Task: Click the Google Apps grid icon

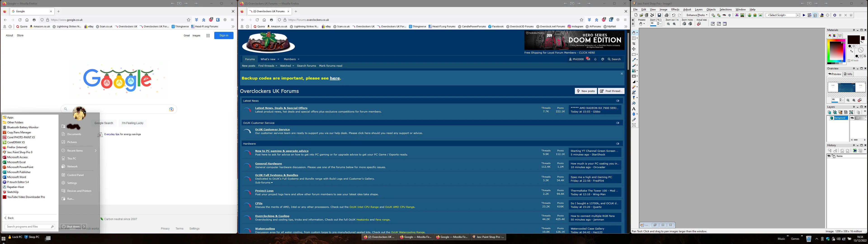Action: pos(208,35)
